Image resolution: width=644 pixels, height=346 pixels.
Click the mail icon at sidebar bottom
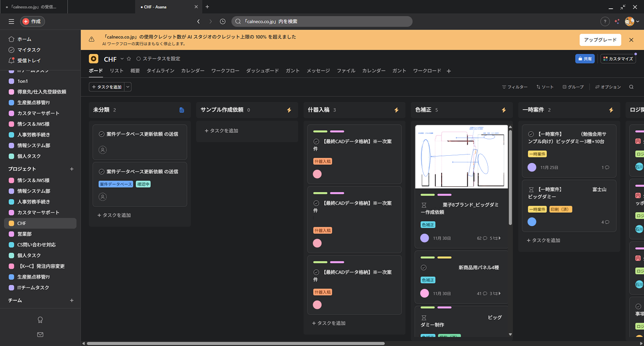pyautogui.click(x=40, y=334)
